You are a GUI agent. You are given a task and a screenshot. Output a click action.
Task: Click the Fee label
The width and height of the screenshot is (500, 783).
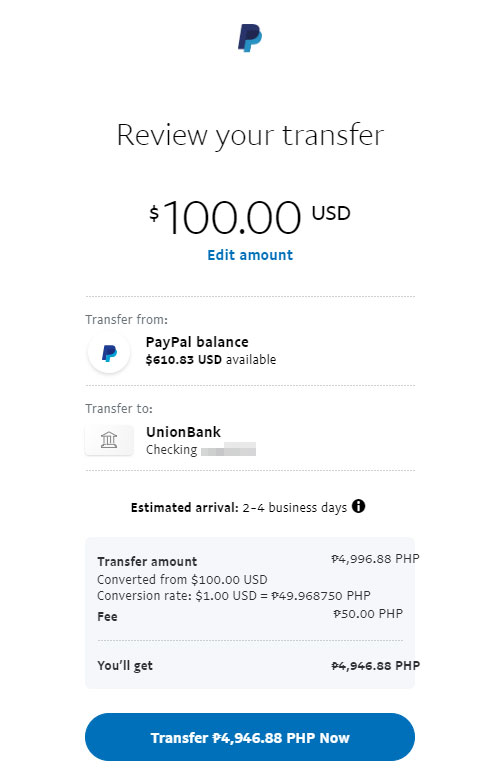tap(107, 617)
